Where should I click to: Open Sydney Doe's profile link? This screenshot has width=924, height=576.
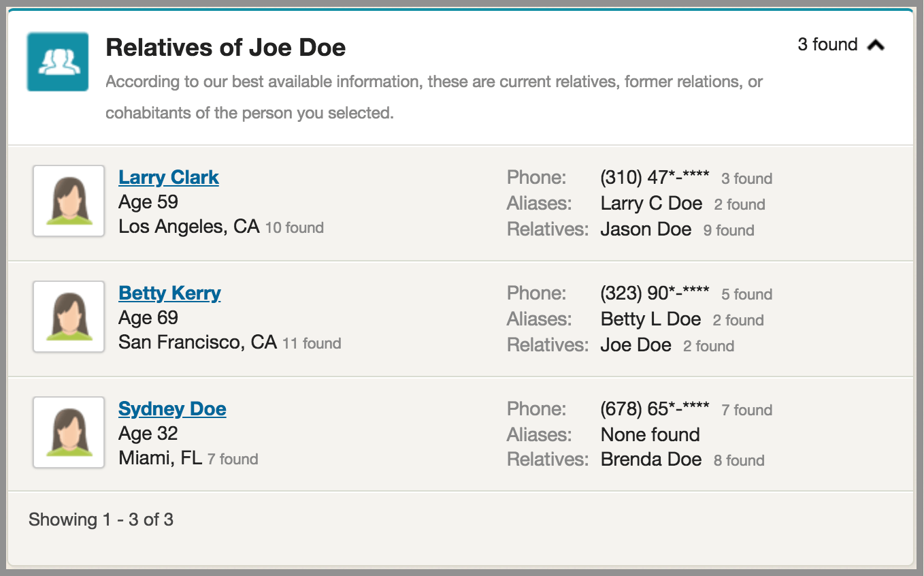pos(172,409)
